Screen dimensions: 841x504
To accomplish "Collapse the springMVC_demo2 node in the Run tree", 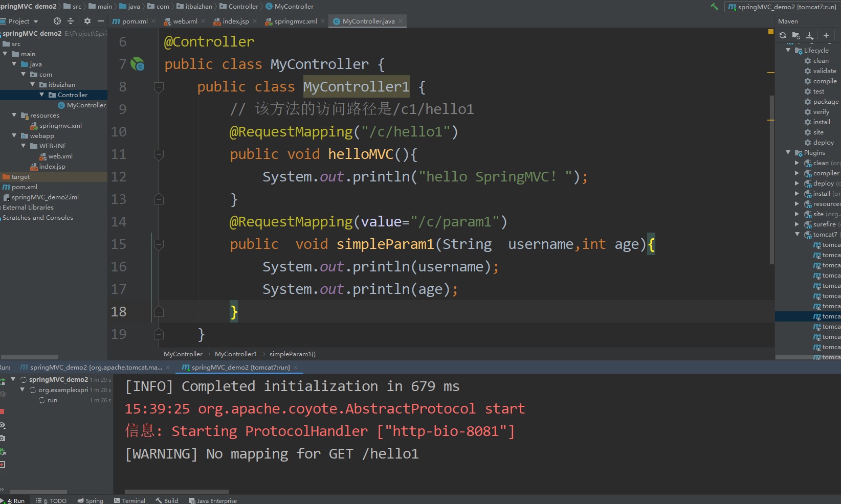I will point(13,379).
